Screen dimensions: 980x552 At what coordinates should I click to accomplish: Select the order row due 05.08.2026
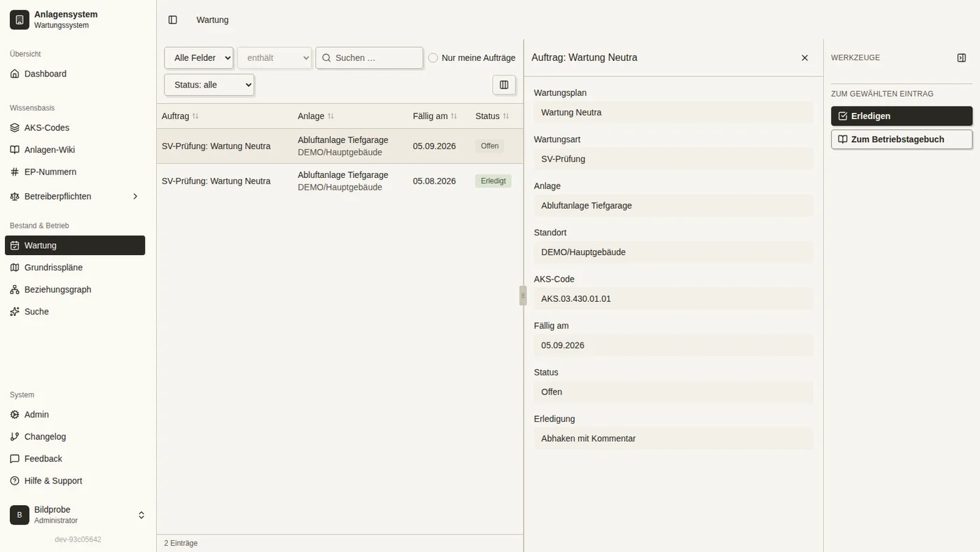tap(339, 181)
